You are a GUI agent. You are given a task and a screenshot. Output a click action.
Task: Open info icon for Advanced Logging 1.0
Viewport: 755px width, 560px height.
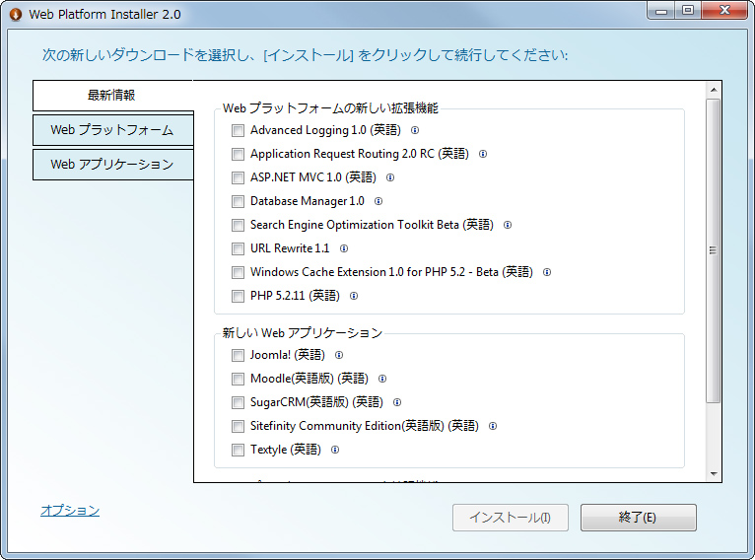tap(415, 130)
